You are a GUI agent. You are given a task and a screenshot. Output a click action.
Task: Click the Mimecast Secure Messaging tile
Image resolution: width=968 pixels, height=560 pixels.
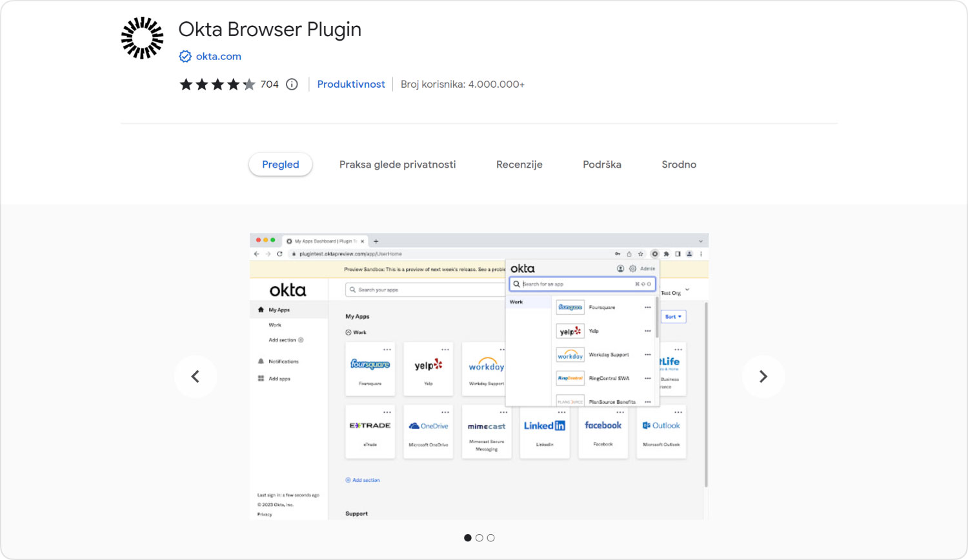(x=487, y=432)
